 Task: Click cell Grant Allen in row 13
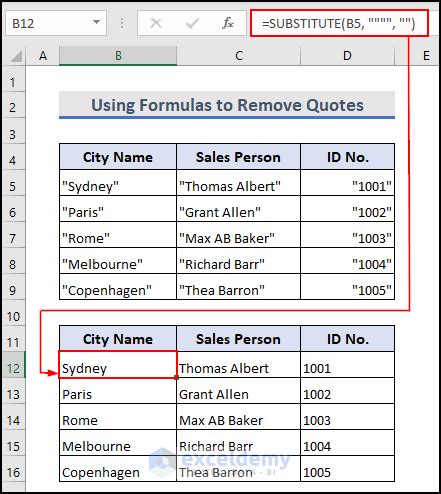pyautogui.click(x=239, y=391)
